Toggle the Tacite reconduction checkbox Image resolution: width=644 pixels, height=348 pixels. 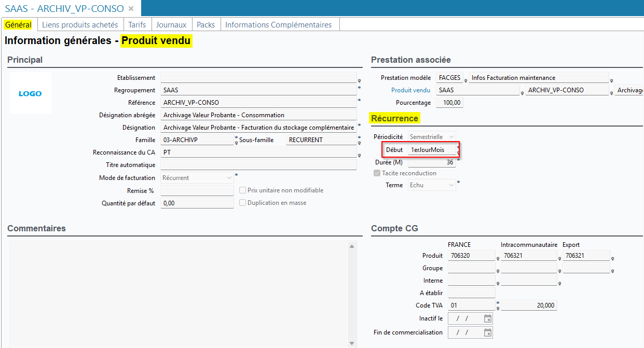(377, 173)
